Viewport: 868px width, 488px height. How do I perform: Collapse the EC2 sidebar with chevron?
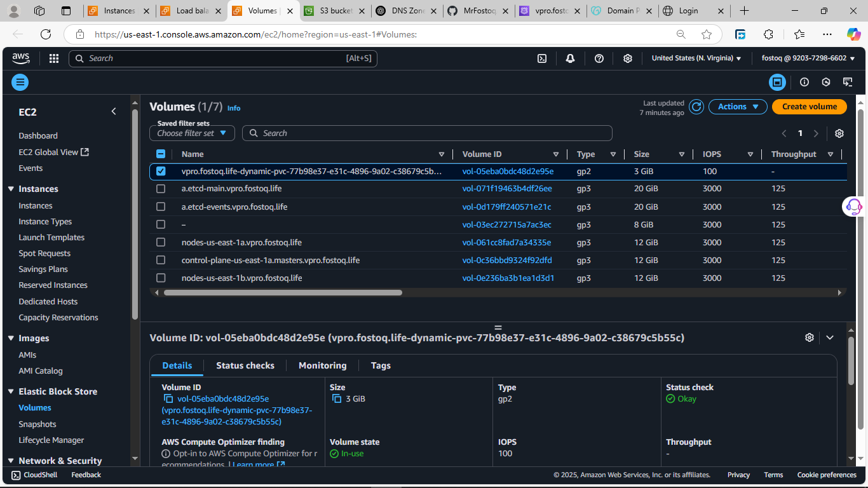coord(114,112)
